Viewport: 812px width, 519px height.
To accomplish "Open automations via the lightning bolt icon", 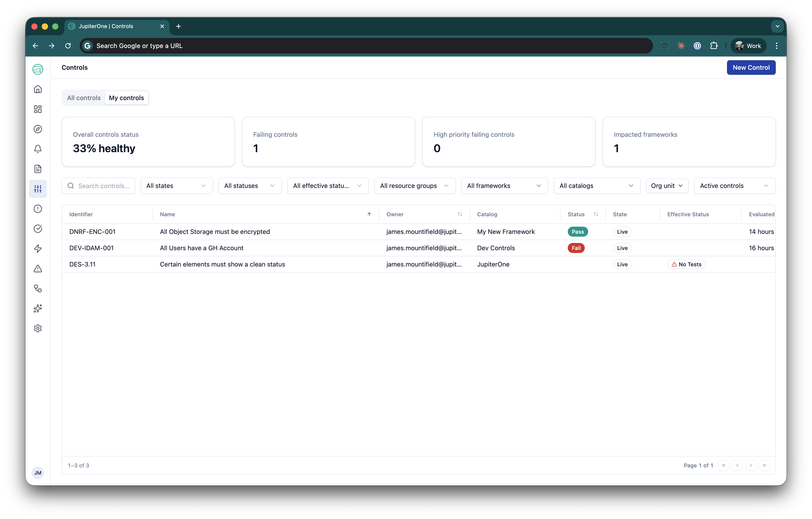I will (x=38, y=248).
